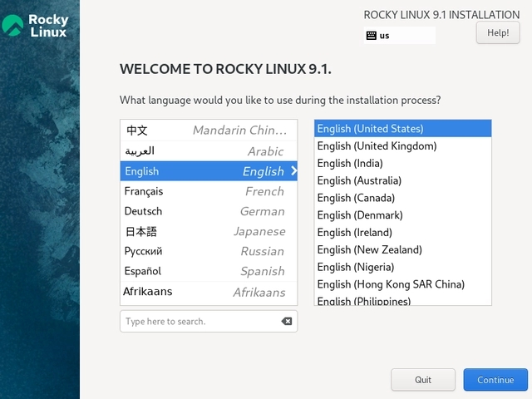Clear search field with backspace icon
Image resolution: width=532 pixels, height=399 pixels.
click(286, 322)
